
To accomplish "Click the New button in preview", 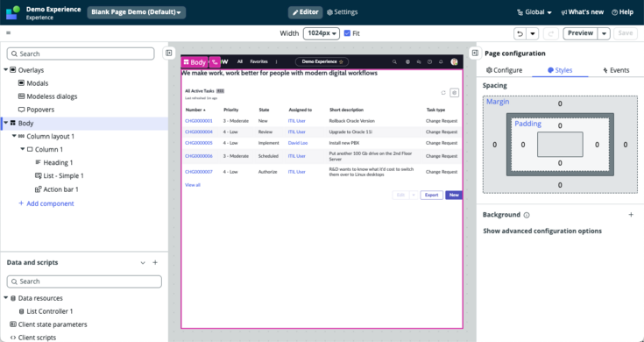I will 454,196.
